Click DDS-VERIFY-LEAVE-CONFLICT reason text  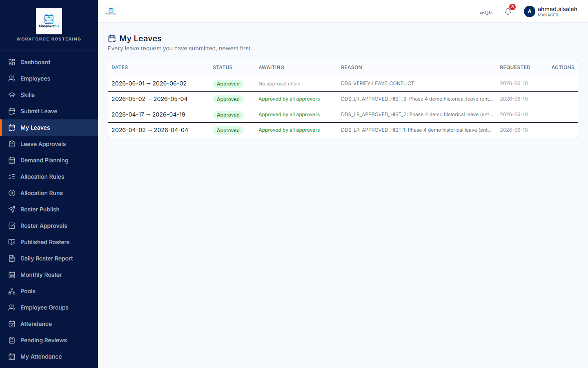378,83
